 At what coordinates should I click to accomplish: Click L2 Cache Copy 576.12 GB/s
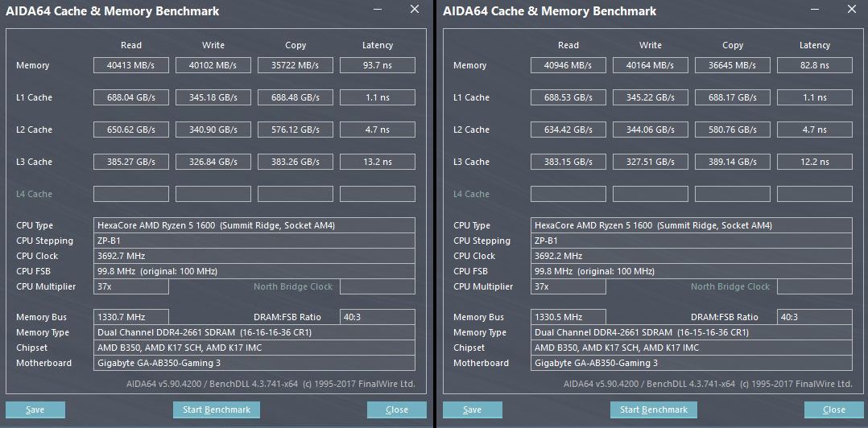tap(295, 130)
